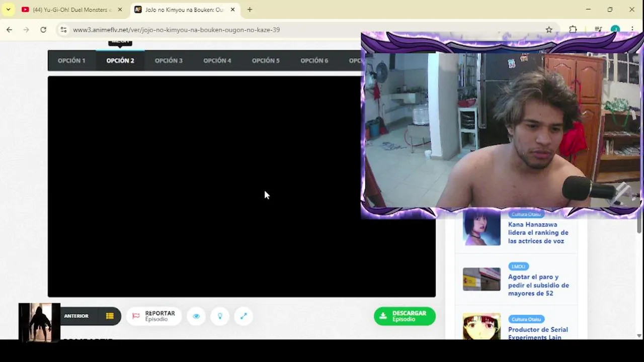Open the Agotar el paro thumbnail
Viewport: 644px width, 362px height.
(481, 279)
